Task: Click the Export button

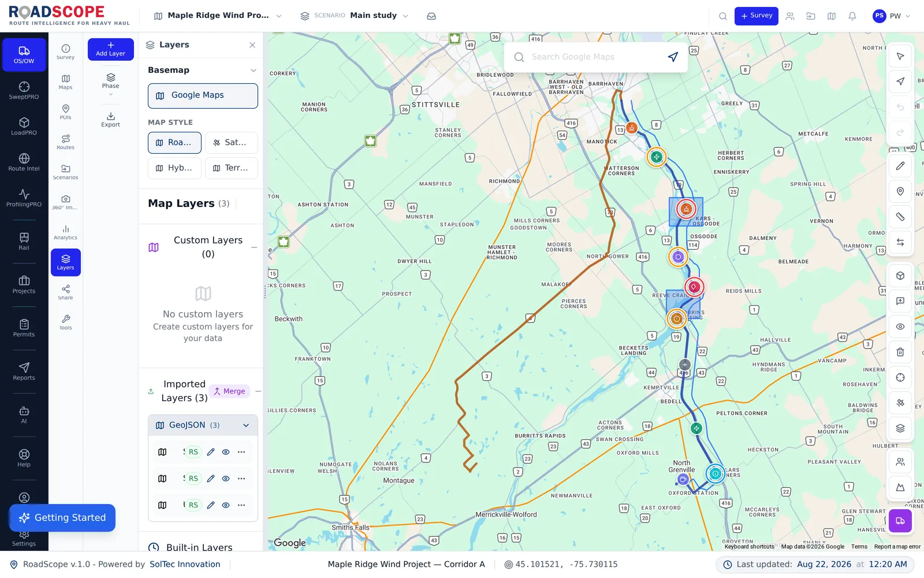Action: point(111,120)
